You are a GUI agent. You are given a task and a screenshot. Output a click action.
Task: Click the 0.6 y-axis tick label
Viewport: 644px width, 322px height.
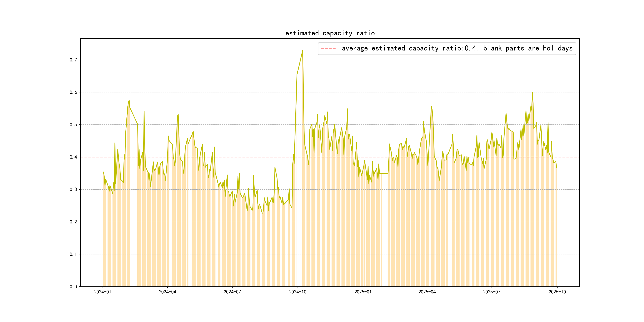[x=73, y=92]
